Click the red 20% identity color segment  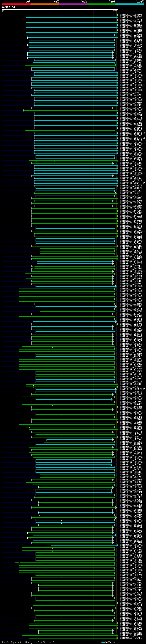coord(16,4)
